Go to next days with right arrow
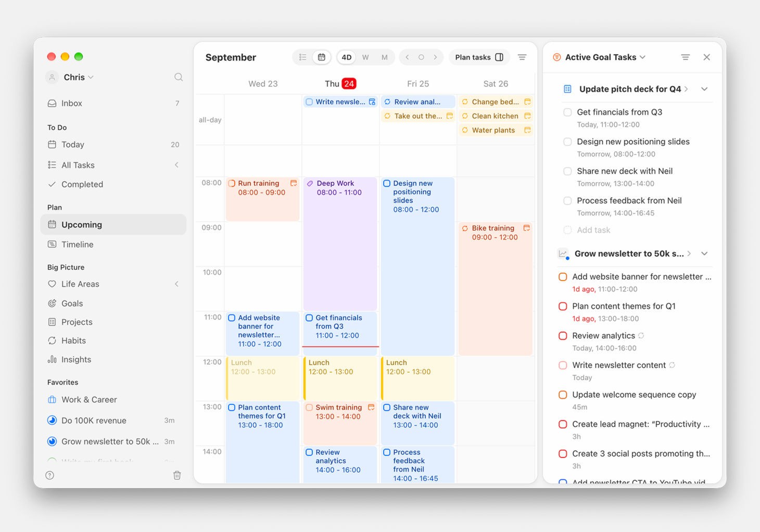760x532 pixels. coord(435,57)
